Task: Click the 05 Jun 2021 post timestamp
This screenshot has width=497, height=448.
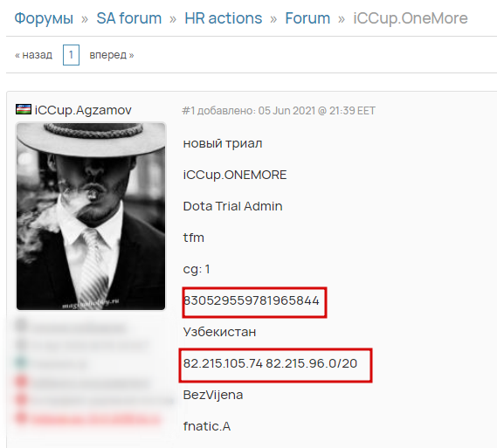Action: click(317, 111)
